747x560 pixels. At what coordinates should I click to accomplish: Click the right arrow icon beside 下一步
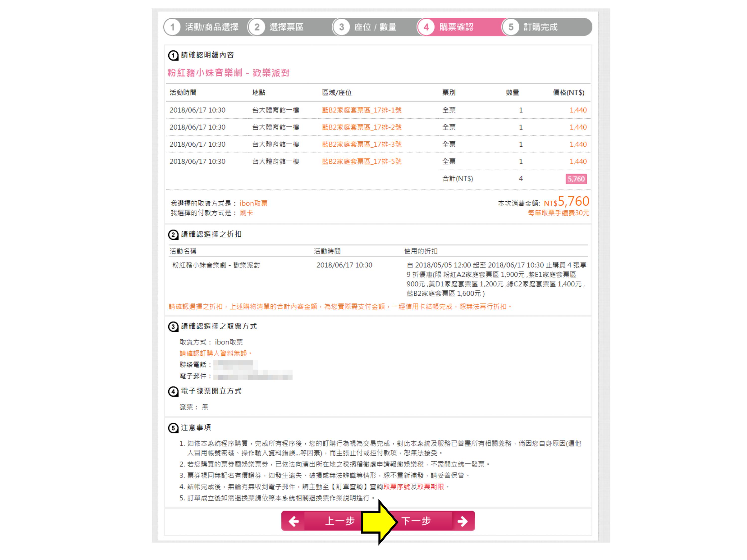tap(462, 521)
